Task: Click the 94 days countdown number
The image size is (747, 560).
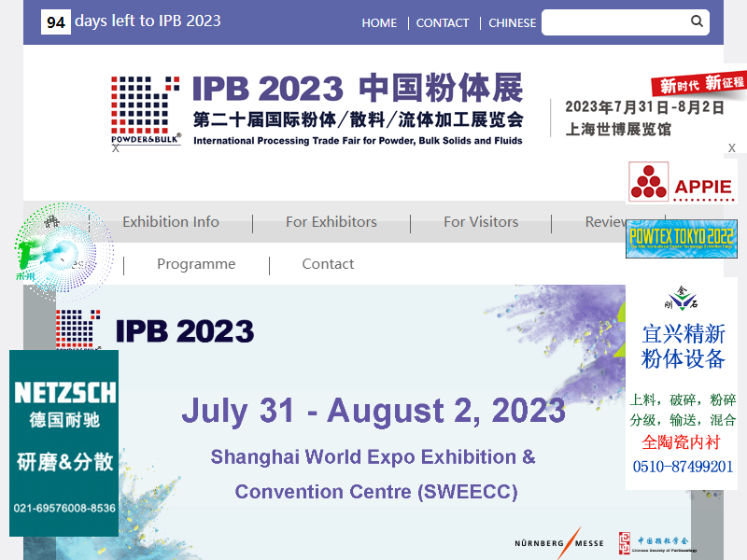Action: [x=56, y=21]
